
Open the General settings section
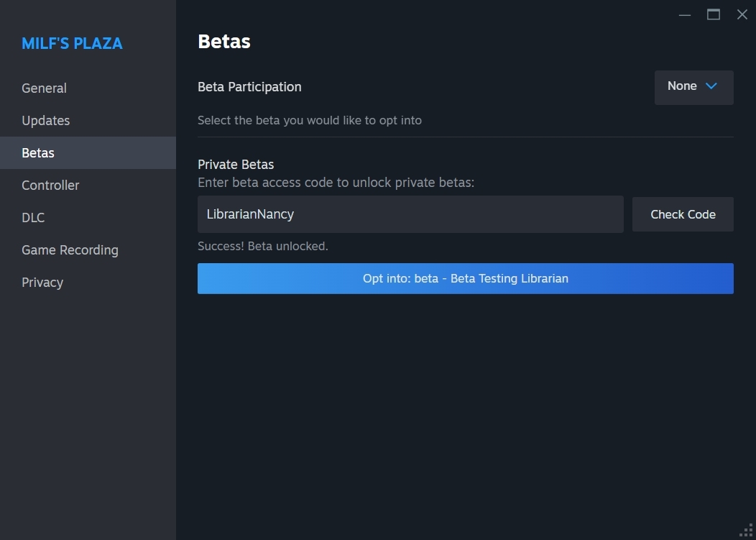(x=44, y=88)
